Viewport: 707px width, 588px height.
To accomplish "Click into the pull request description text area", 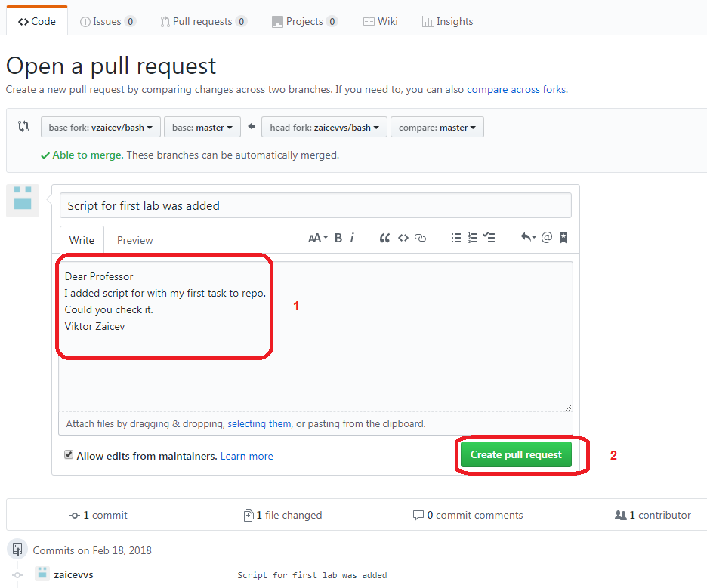I will pos(316,336).
